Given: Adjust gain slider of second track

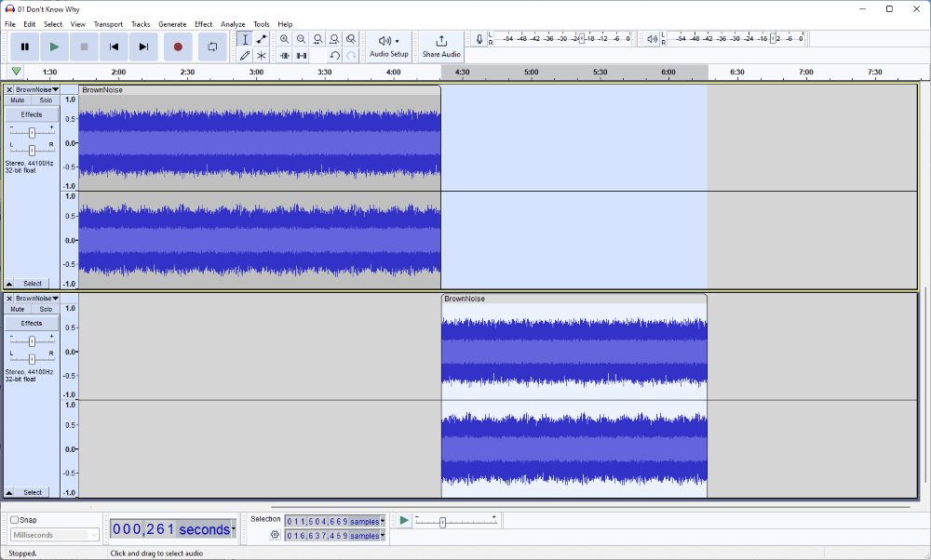Looking at the screenshot, I should click(32, 341).
